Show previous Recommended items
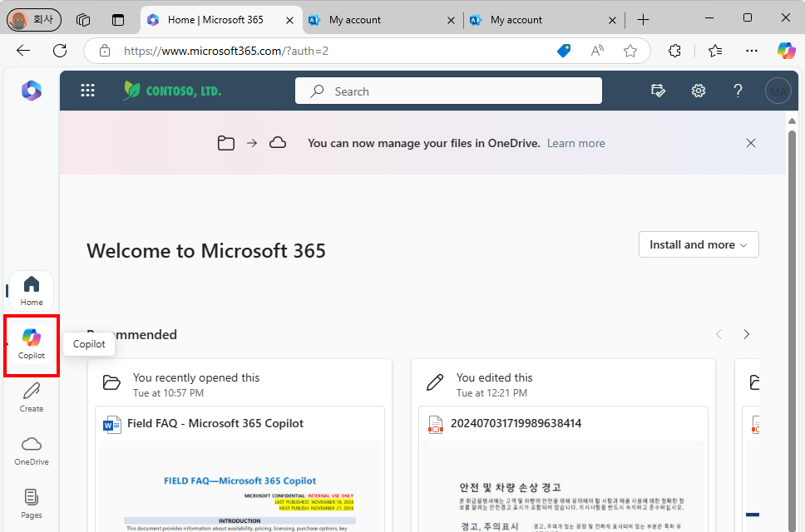 (x=719, y=334)
